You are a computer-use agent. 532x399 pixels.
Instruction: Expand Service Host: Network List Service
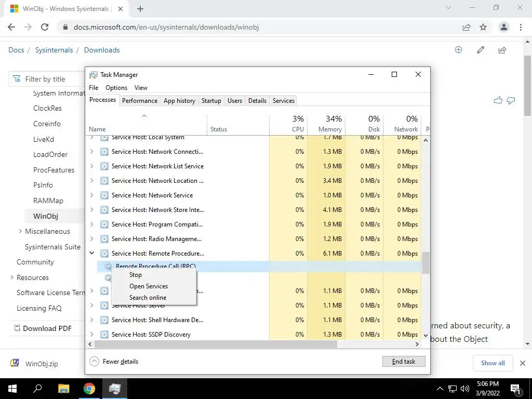[91, 166]
